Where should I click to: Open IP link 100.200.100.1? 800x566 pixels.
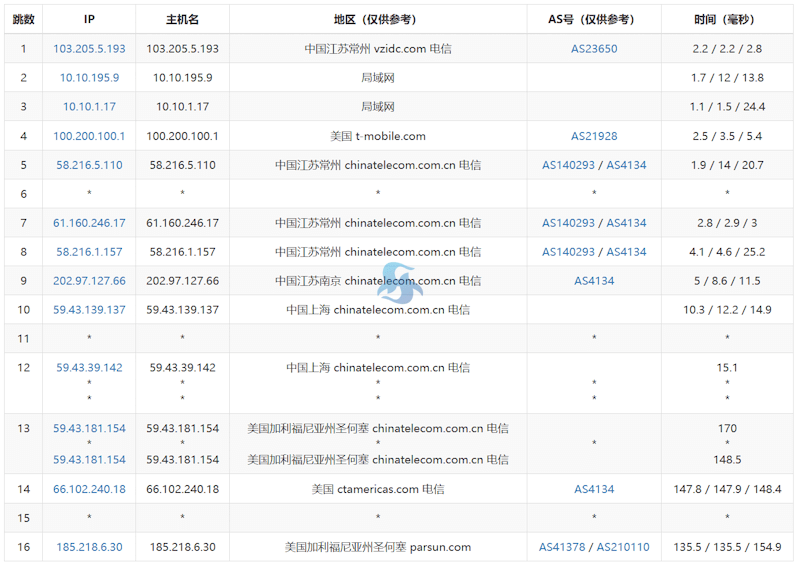point(89,136)
